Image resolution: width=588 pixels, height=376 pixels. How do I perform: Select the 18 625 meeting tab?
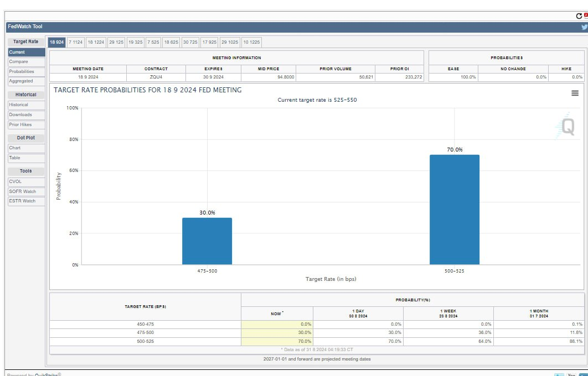(171, 43)
